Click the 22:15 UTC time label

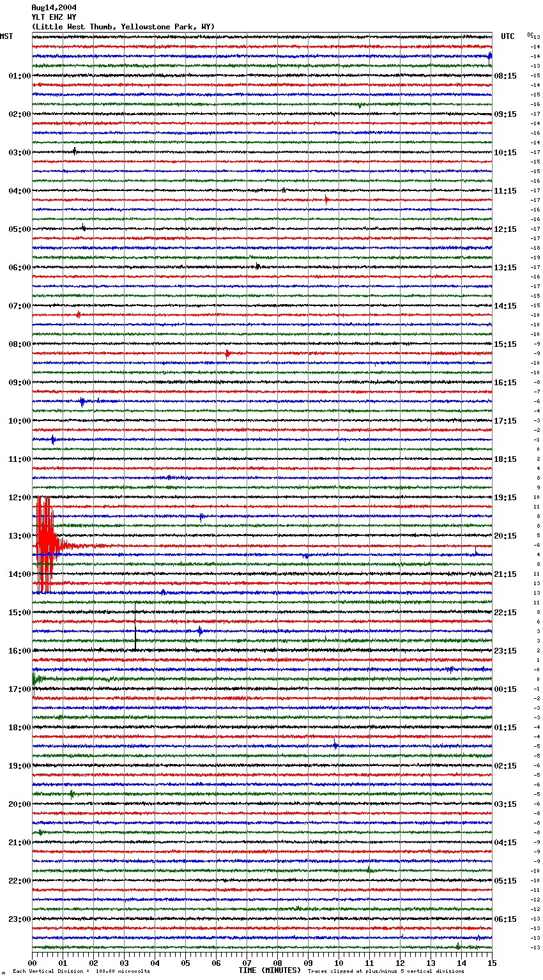pos(505,613)
